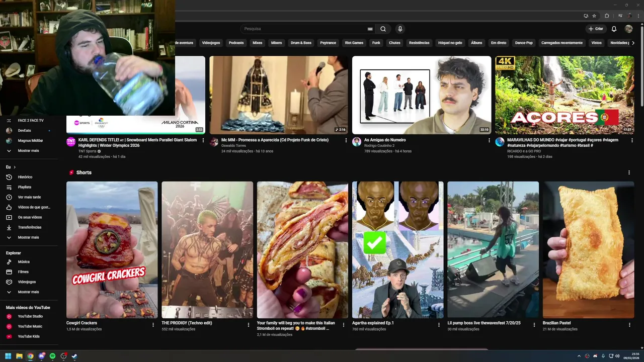Viewport: 644px width, 362px height.
Task: Select the Psytrance chip
Action: click(x=328, y=43)
